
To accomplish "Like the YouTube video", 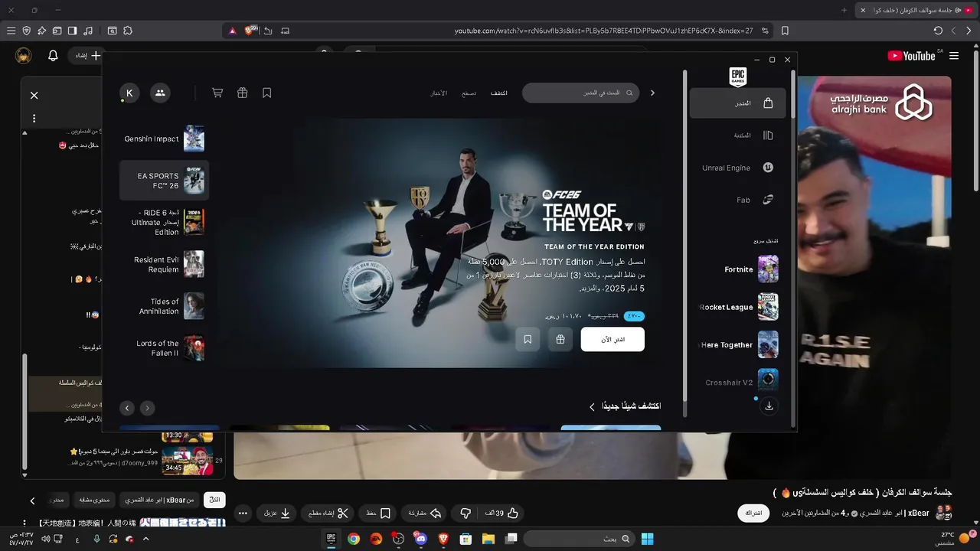I will pos(502,514).
